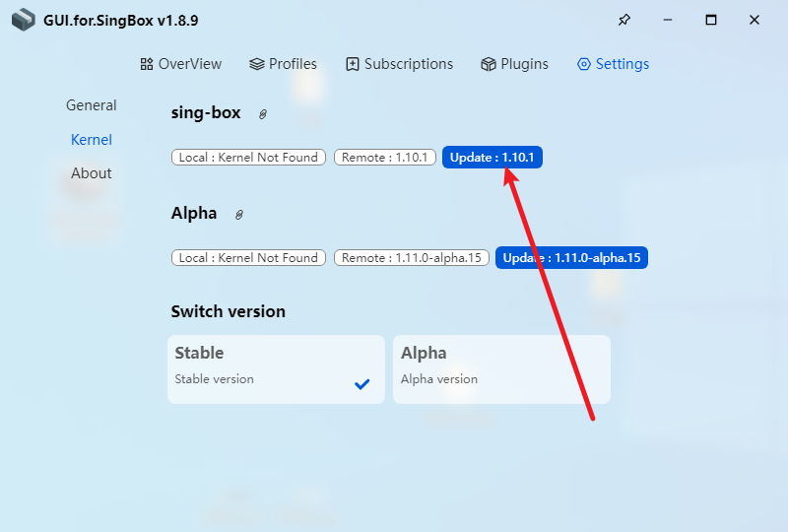Open General settings in sidebar
This screenshot has width=788, height=532.
coord(91,105)
